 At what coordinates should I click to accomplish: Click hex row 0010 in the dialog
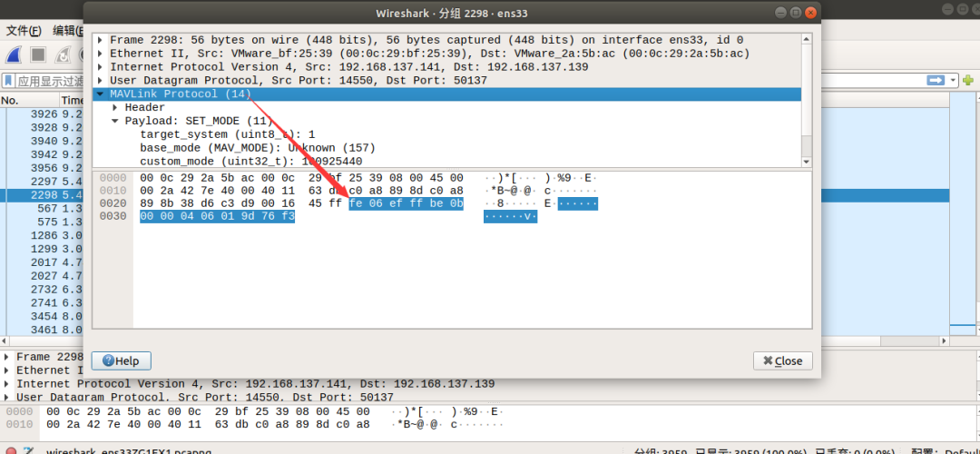point(301,191)
